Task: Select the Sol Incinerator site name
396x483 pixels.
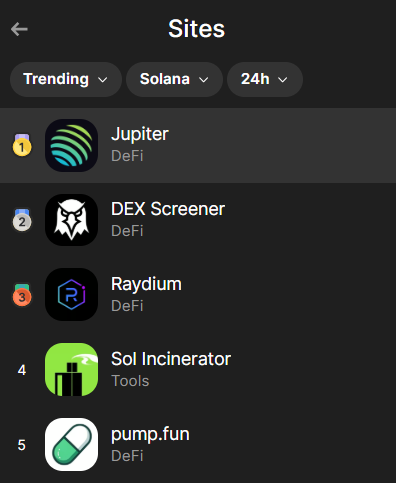Action: (171, 359)
